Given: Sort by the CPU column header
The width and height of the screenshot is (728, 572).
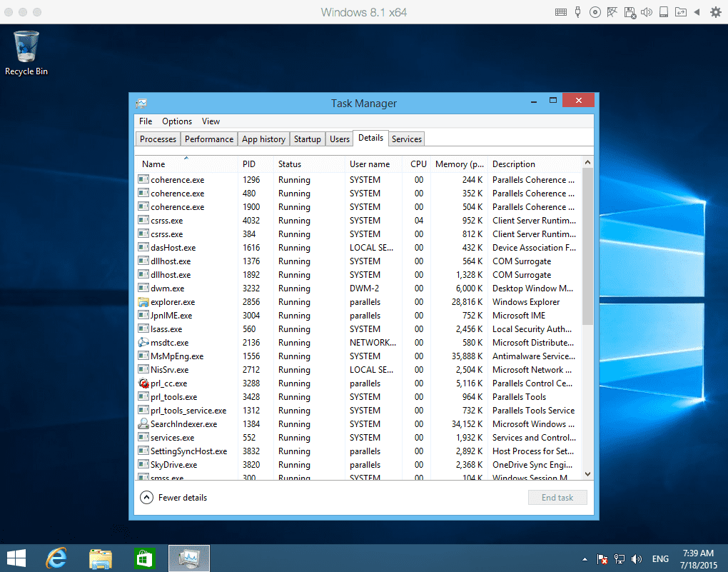Looking at the screenshot, I should (x=417, y=164).
